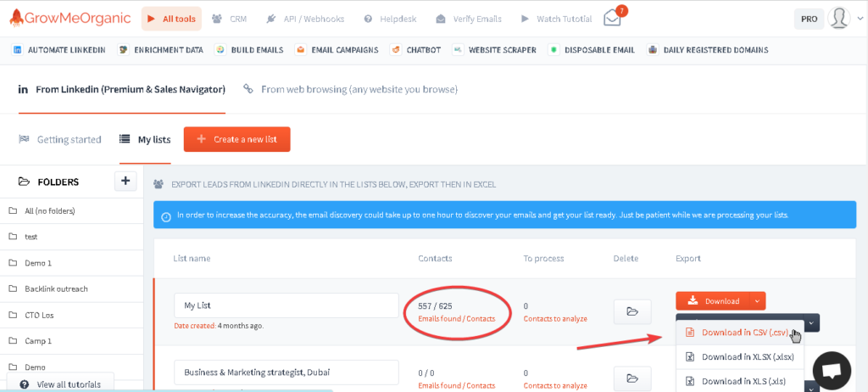Open Enrichment Data tool

click(x=160, y=50)
